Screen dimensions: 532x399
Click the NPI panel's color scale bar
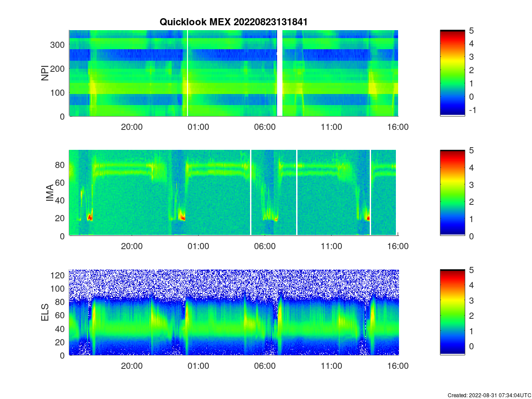point(453,73)
